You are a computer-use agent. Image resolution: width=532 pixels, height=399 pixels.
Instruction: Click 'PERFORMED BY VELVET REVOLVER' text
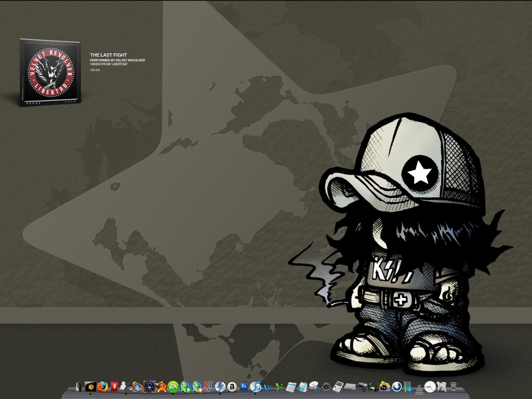click(x=117, y=60)
